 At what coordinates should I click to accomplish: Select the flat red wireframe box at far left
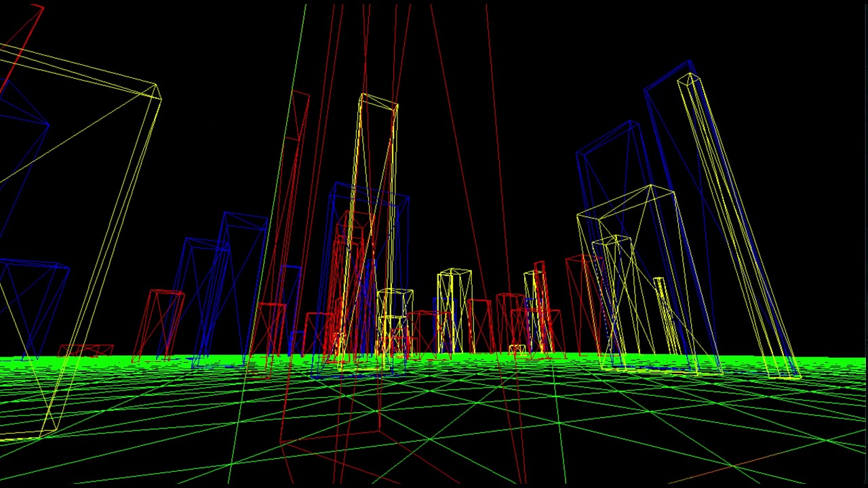click(x=86, y=350)
